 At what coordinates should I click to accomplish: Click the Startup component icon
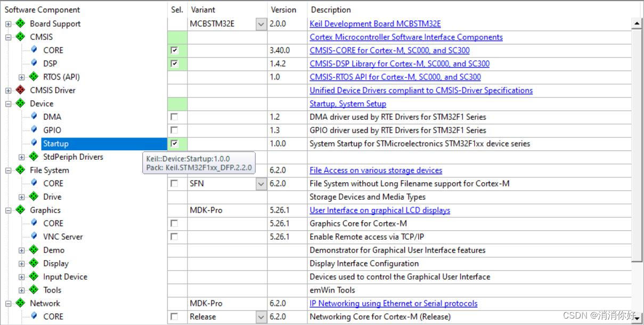(34, 143)
